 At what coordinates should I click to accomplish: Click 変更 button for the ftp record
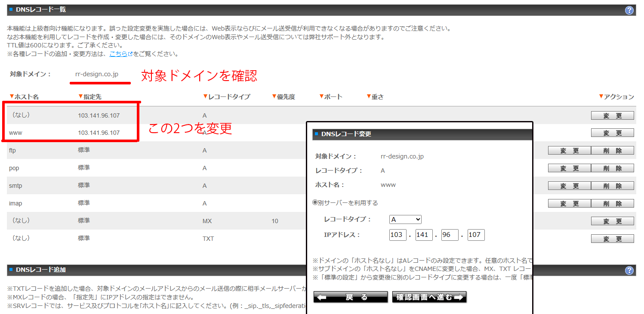click(x=569, y=150)
